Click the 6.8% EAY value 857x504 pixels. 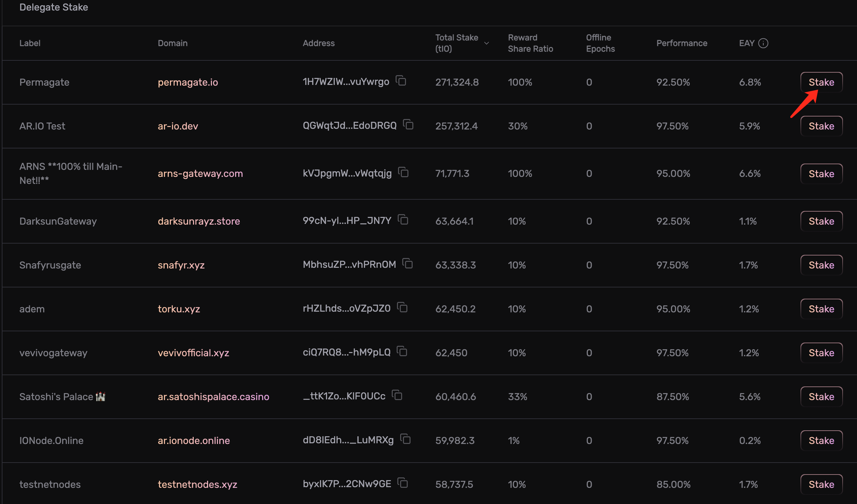pos(750,82)
